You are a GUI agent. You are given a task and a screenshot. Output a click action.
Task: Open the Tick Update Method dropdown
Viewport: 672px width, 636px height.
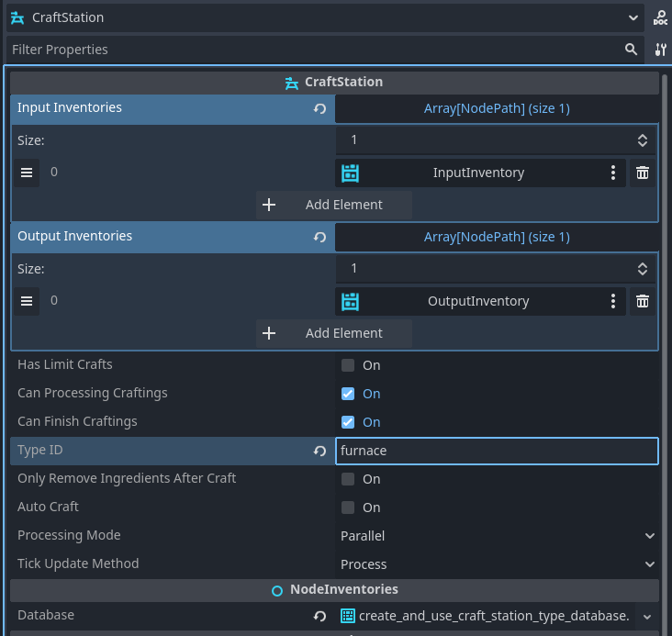(x=498, y=564)
